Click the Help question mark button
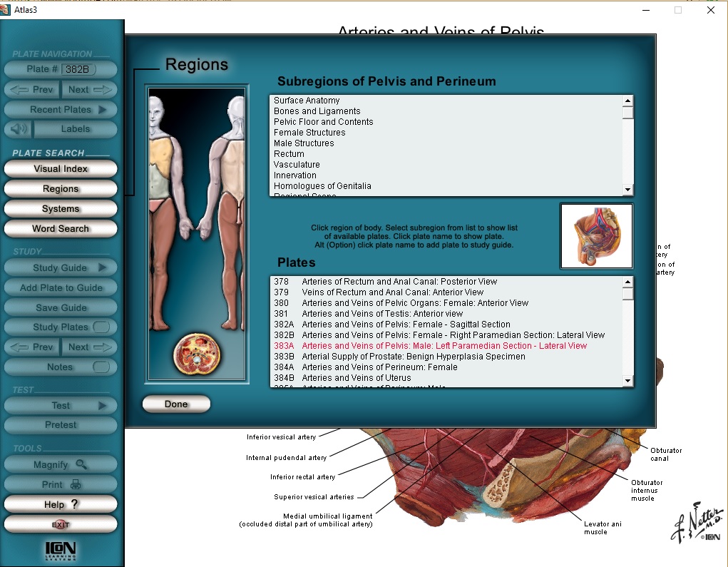This screenshot has height=567, width=728. coord(61,504)
